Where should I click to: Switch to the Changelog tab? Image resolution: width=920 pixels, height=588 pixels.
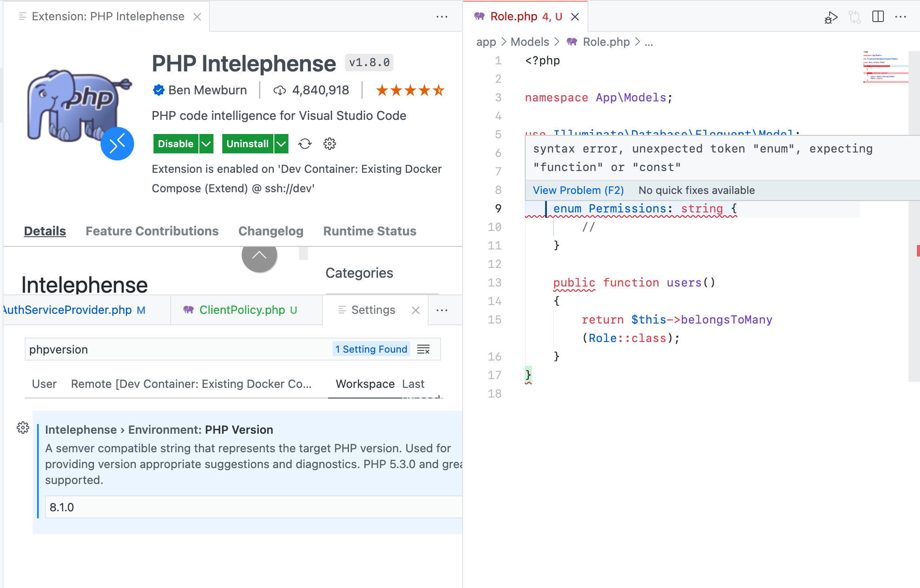(271, 231)
